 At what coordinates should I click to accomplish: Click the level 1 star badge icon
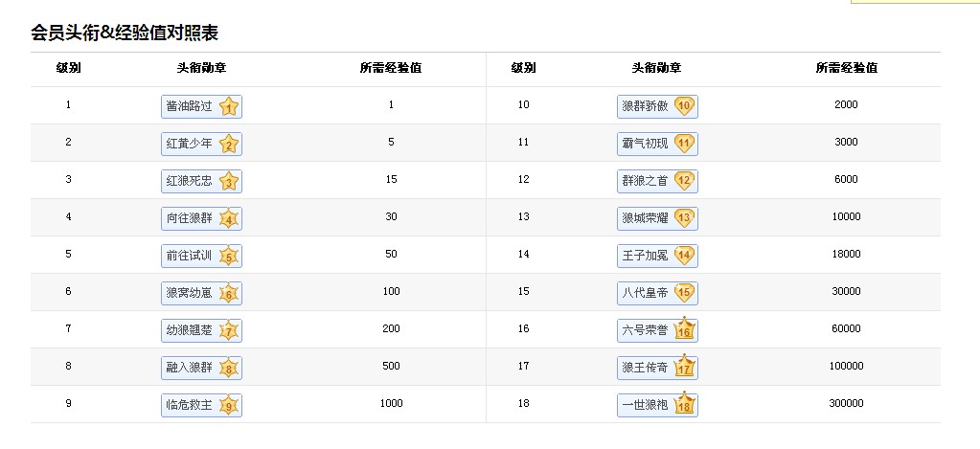pos(229,107)
